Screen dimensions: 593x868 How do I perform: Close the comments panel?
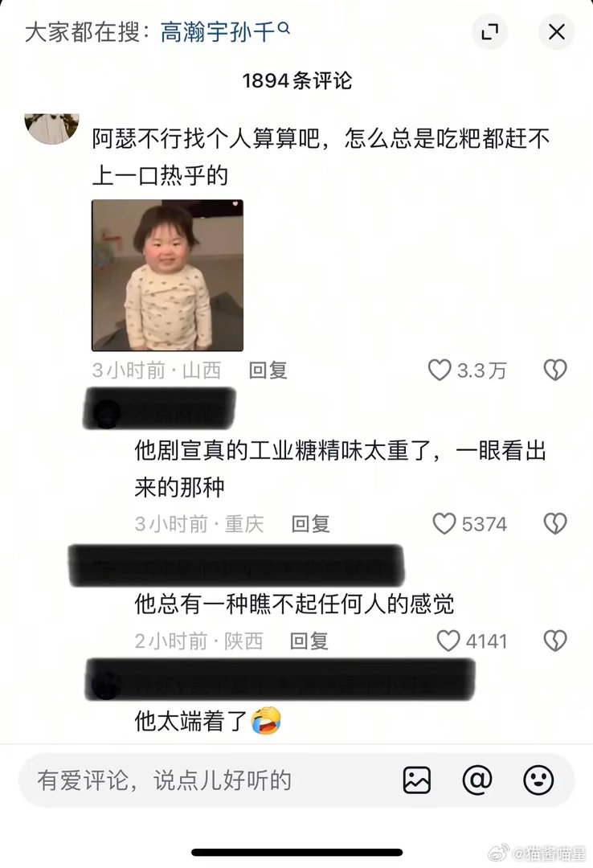coord(556,32)
